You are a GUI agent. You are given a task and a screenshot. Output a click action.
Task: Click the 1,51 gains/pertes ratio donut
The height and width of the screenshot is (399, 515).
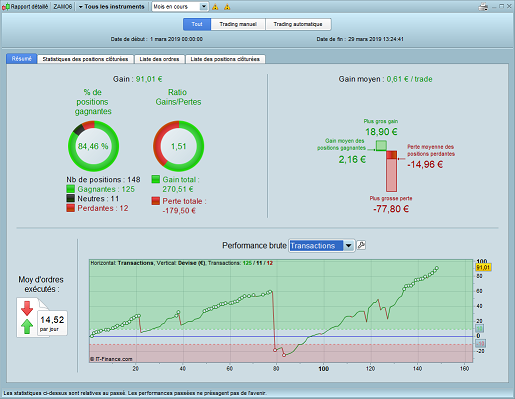(x=179, y=146)
